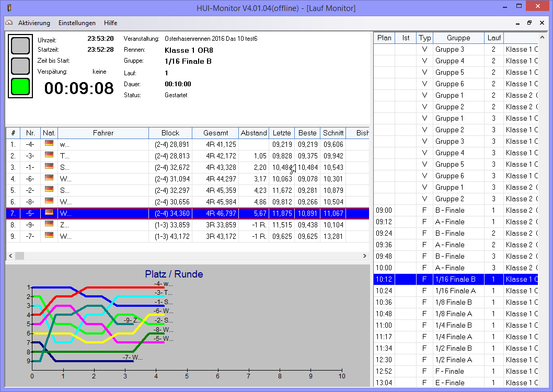Select the A - Finale row at 10:00
Viewport: 553px width, 392px height.
(456, 268)
